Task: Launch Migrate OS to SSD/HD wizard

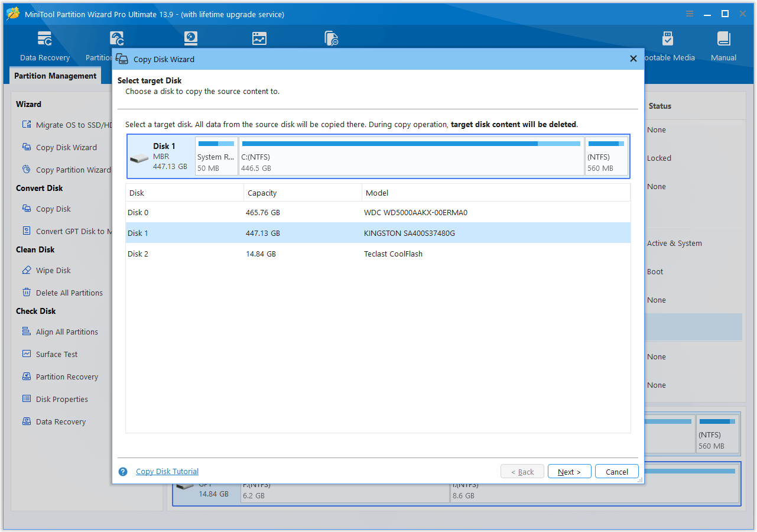Action: pyautogui.click(x=67, y=125)
